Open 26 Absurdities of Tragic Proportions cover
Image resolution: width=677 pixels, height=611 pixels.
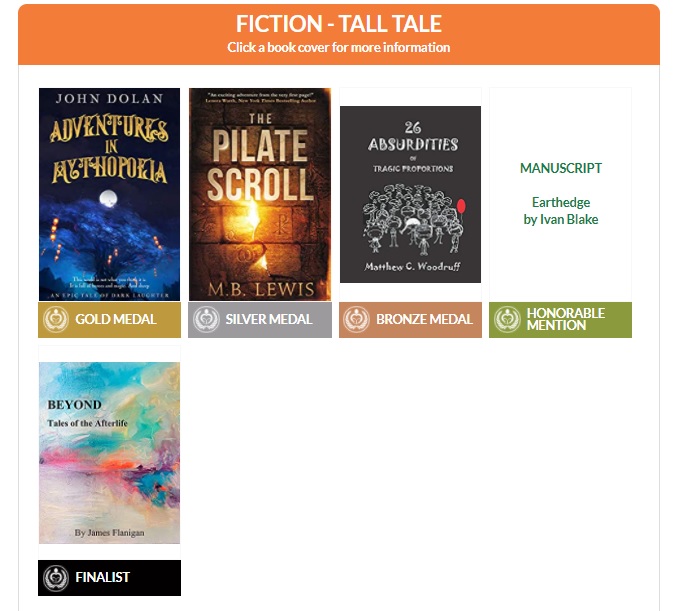point(410,194)
